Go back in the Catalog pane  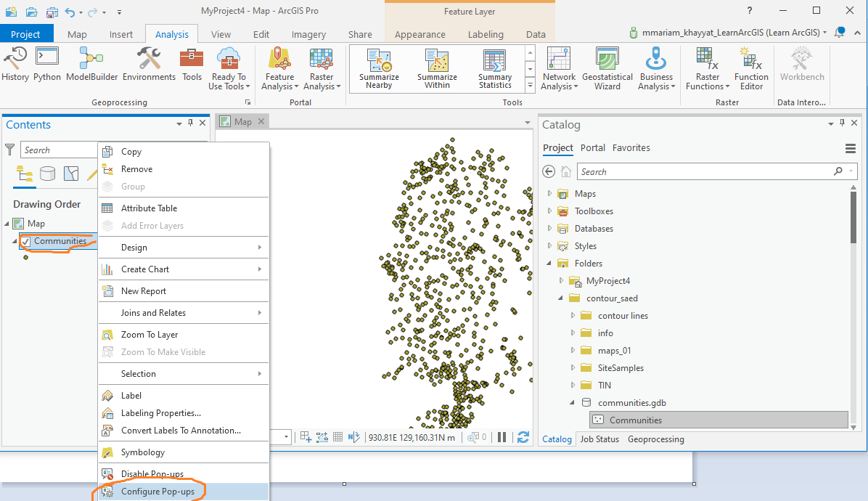(x=549, y=171)
